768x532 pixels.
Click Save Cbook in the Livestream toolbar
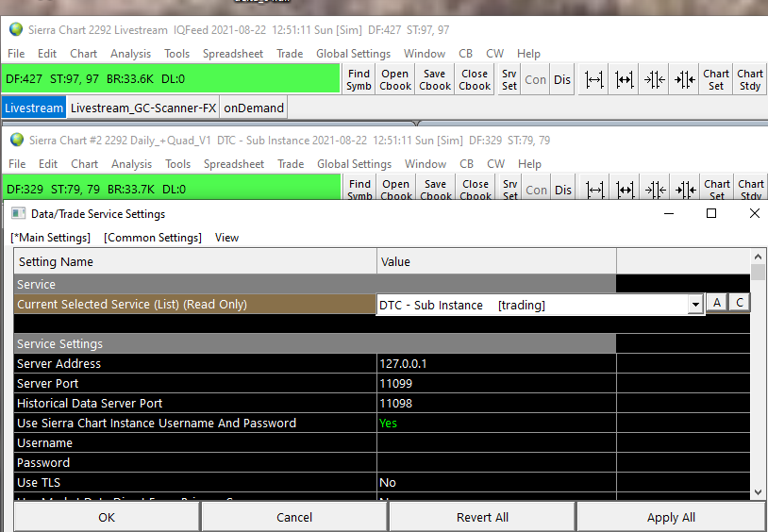(x=434, y=79)
